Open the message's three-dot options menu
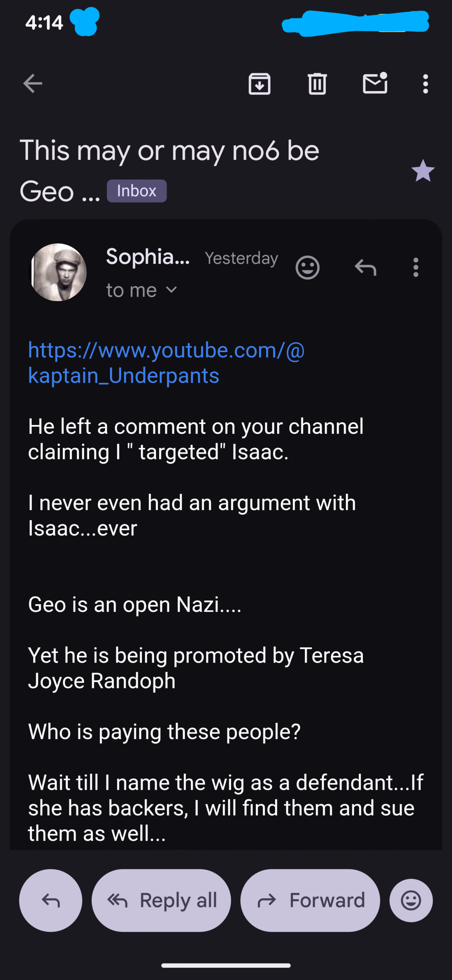452x980 pixels. [x=416, y=267]
